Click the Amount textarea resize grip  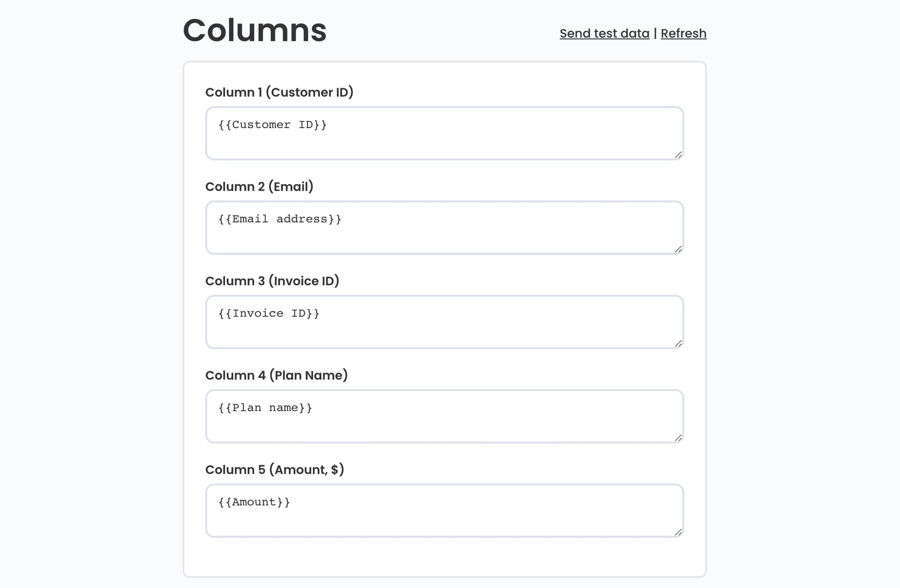tap(678, 533)
